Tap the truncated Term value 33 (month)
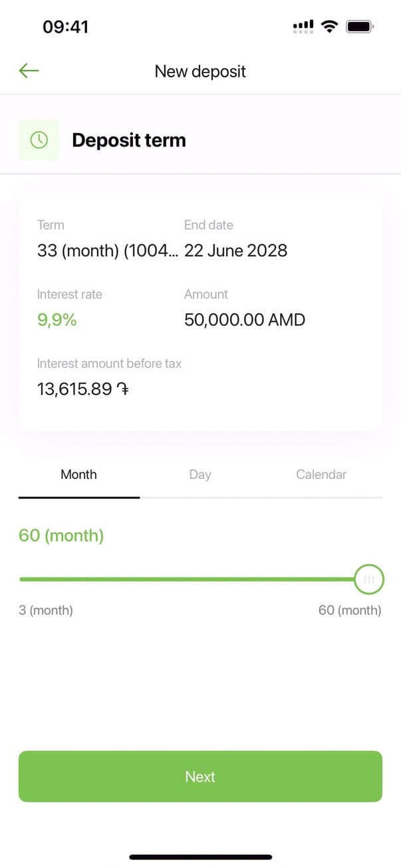 107,251
